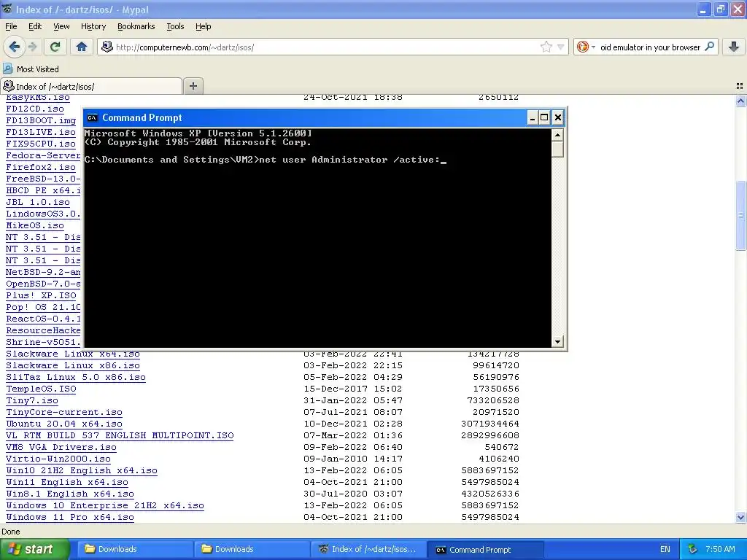Open the Tools menu
The image size is (747, 560).
[x=175, y=26]
